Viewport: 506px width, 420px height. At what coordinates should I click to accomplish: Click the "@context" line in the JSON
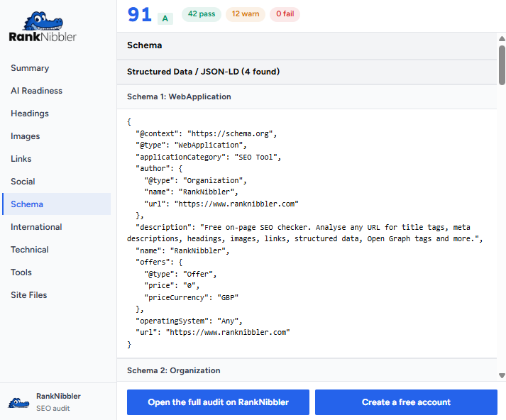pos(207,133)
